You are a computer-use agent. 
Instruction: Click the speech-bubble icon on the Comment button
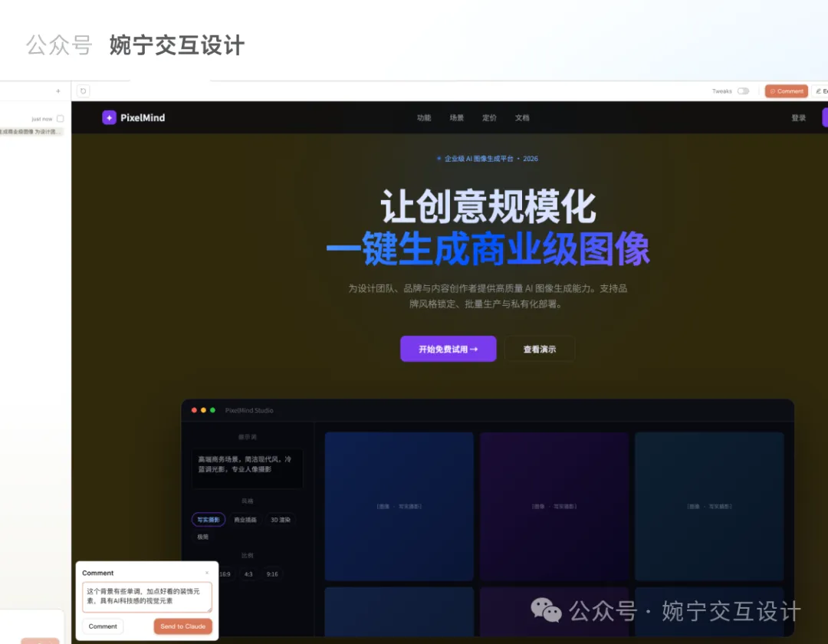[x=773, y=90]
